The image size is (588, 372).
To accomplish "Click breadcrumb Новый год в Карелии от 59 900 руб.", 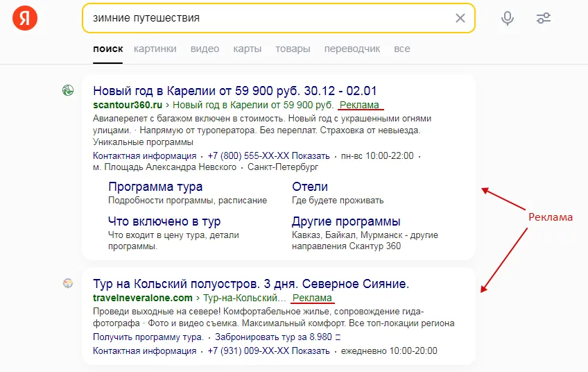I will [x=253, y=105].
